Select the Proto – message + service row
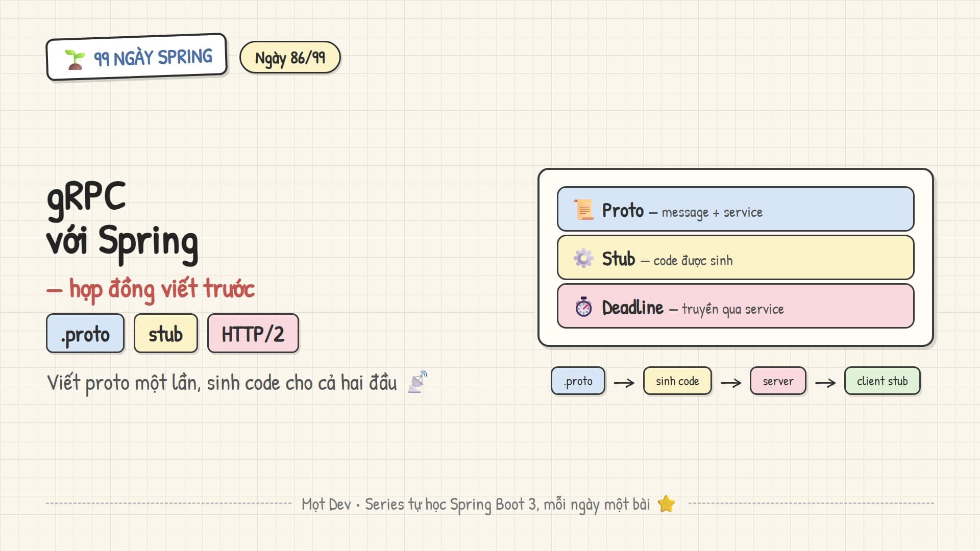Viewport: 980px width, 551px height. pyautogui.click(x=736, y=209)
